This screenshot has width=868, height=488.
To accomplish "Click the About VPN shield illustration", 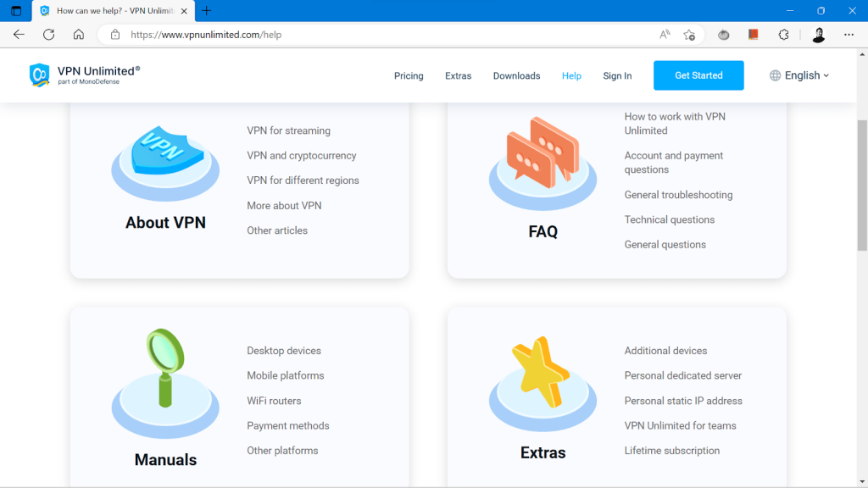I will pos(165,164).
